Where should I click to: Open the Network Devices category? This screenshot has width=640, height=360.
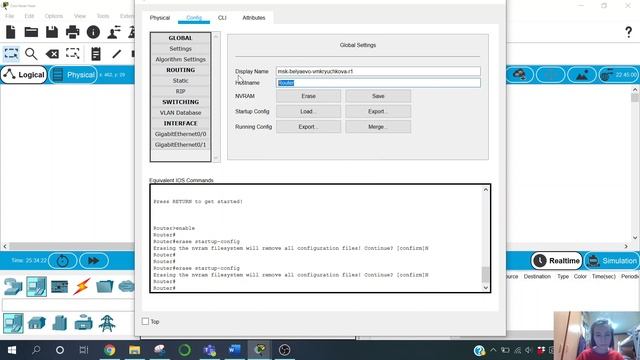tap(13, 286)
